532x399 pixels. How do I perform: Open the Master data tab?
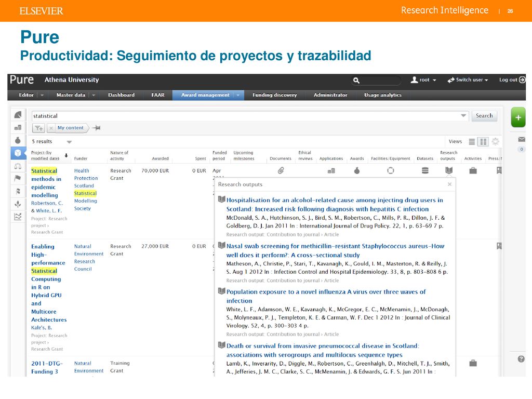[x=71, y=95]
